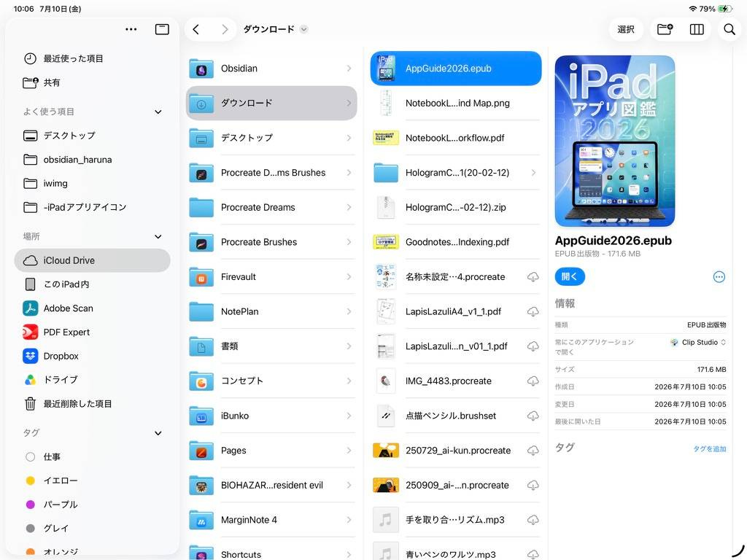Viewport: 747px width, 560px height.
Task: Open ドライブ (Google Drive) in sidebar
Action: pos(93,379)
